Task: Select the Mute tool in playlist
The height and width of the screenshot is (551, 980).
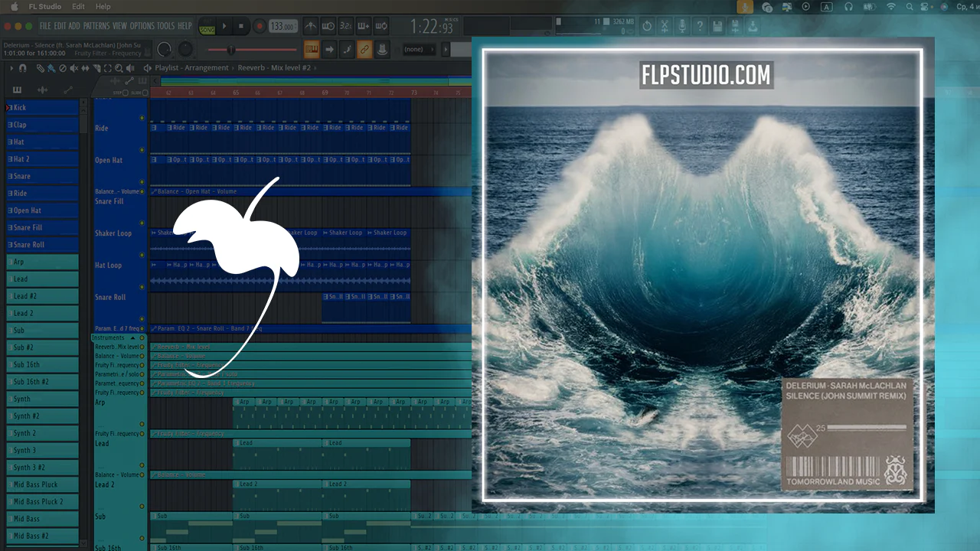Action: (73, 68)
